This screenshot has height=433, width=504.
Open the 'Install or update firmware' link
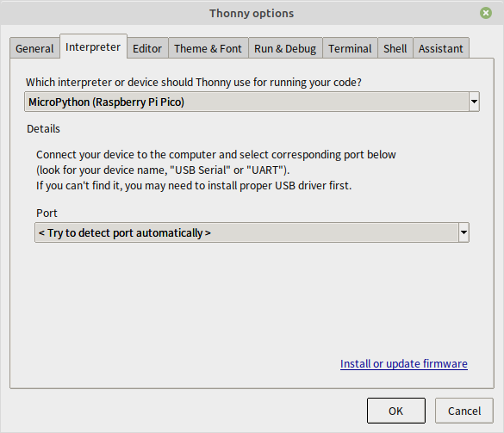point(404,363)
